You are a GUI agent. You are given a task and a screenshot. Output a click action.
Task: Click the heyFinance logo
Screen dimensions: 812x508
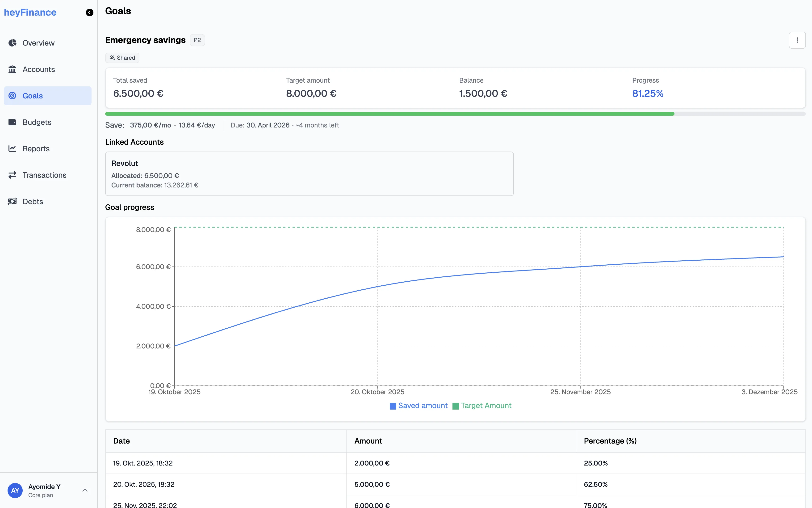point(30,12)
